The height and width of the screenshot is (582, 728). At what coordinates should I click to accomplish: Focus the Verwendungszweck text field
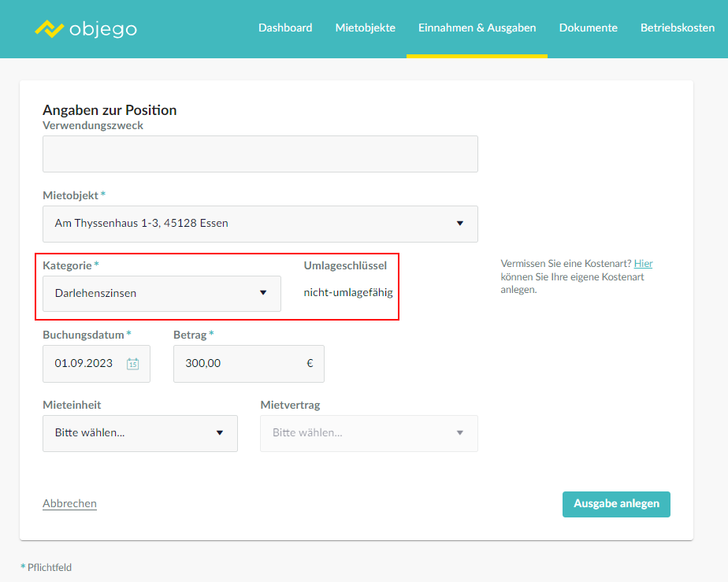pyautogui.click(x=260, y=154)
